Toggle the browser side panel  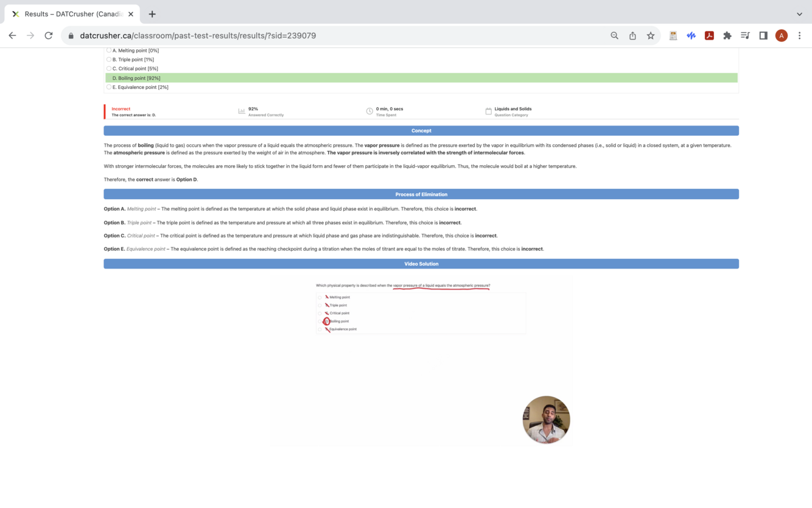pos(763,35)
